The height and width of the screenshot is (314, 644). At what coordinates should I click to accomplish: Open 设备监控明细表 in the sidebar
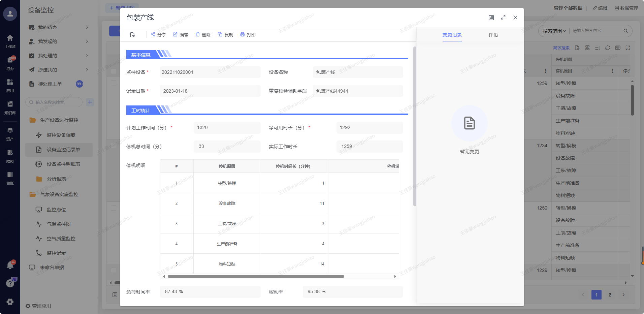(63, 164)
